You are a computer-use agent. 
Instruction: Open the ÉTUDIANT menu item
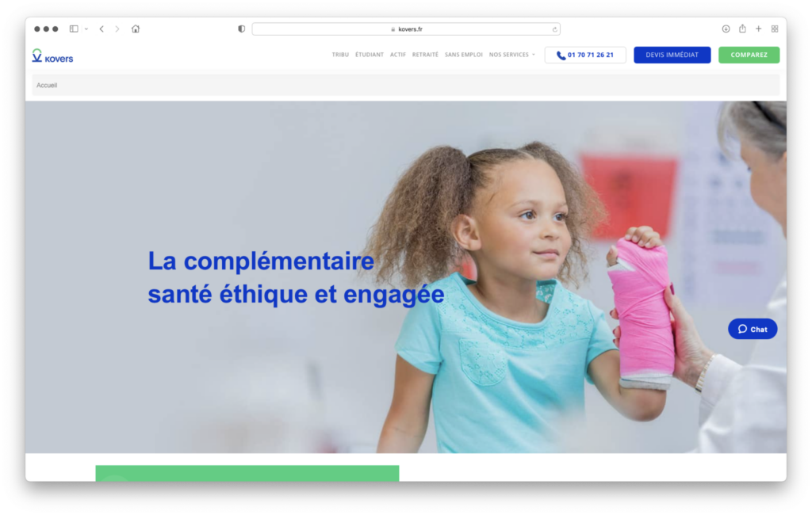pos(370,55)
